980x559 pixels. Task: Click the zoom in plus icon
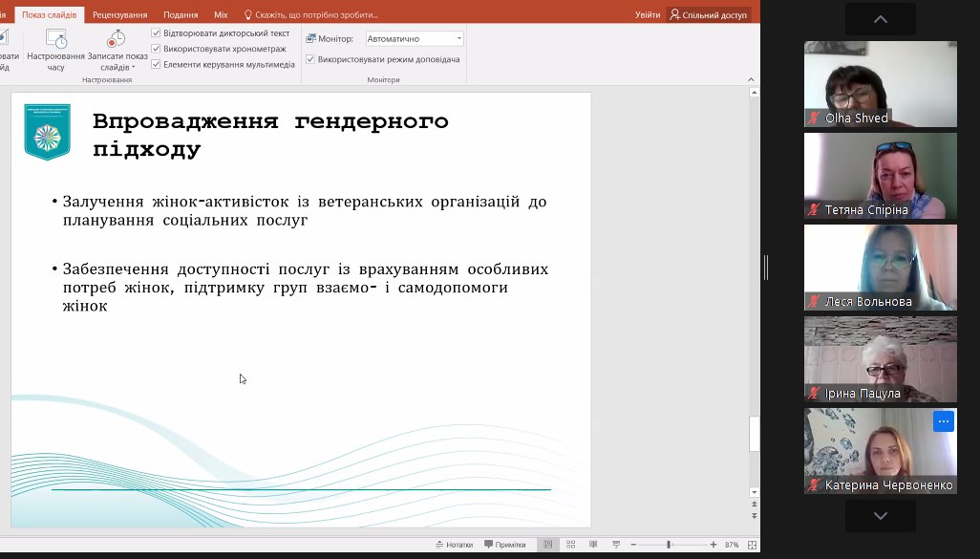[713, 545]
